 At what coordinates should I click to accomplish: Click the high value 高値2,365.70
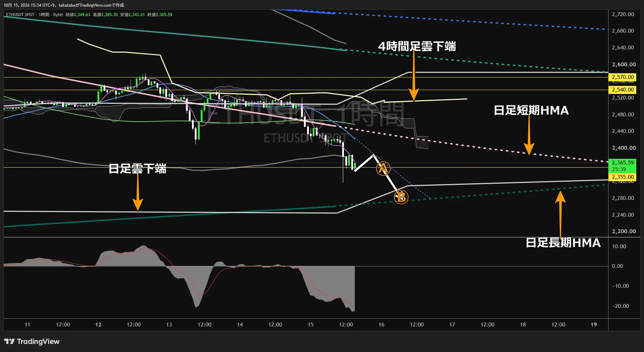(x=105, y=15)
